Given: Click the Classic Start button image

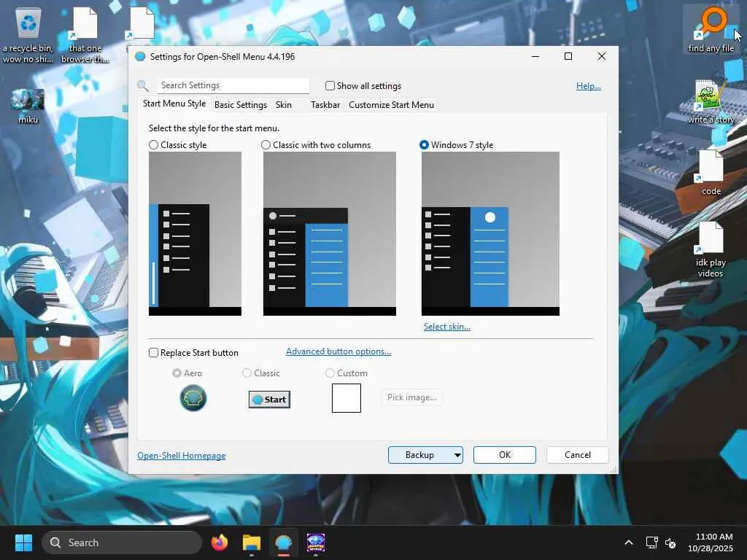Looking at the screenshot, I should pyautogui.click(x=269, y=400).
